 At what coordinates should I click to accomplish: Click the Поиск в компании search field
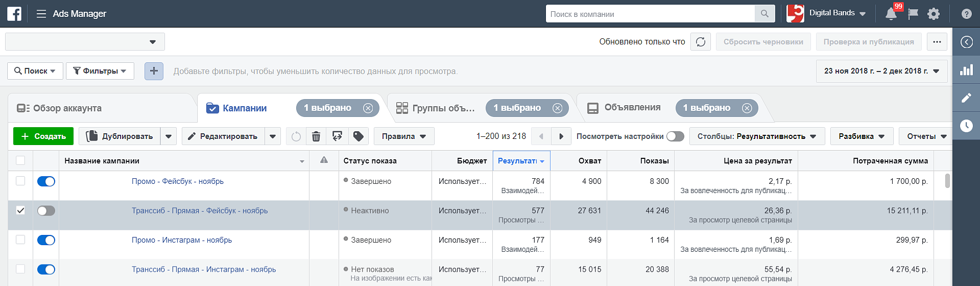[x=650, y=14]
